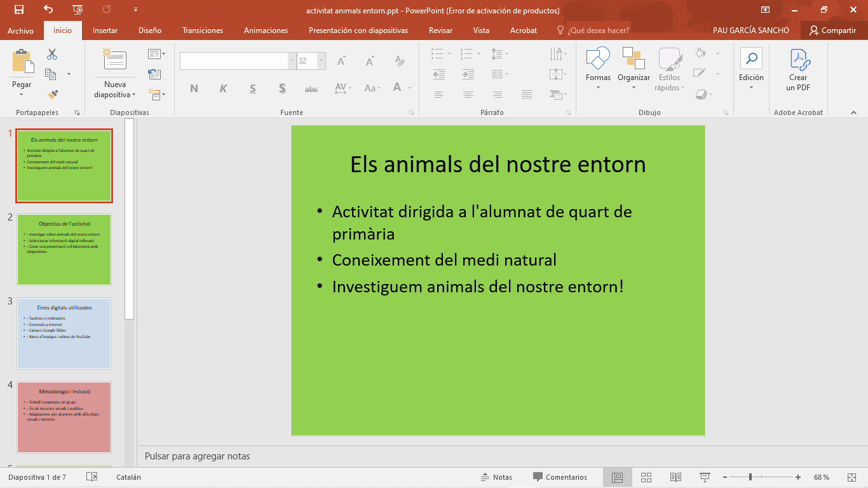Select slide 2 Objectius de l'activitat thumbnail
This screenshot has width=868, height=488.
[x=64, y=250]
